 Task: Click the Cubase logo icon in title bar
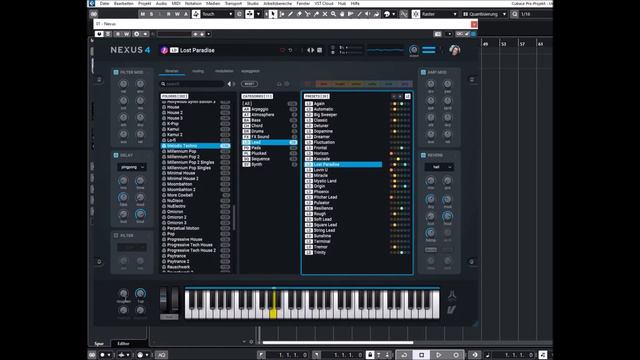tap(92, 3)
